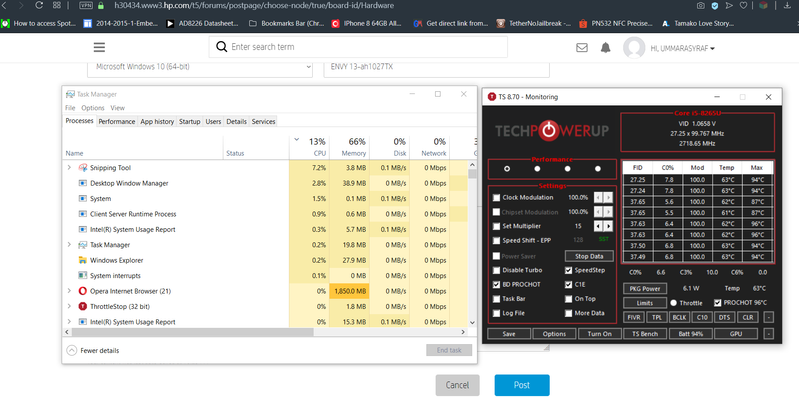
Task: Enable the Disable Turbo checkbox
Action: (x=497, y=270)
